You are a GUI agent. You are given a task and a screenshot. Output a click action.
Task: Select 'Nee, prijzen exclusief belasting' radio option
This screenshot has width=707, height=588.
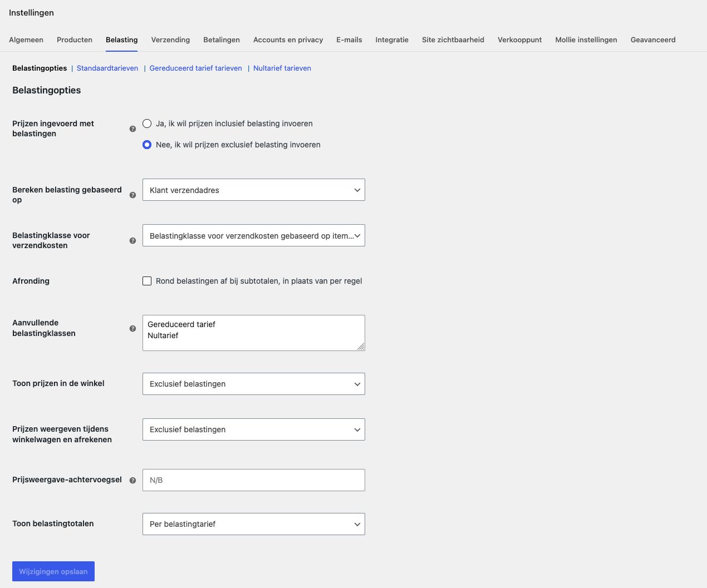(x=147, y=145)
